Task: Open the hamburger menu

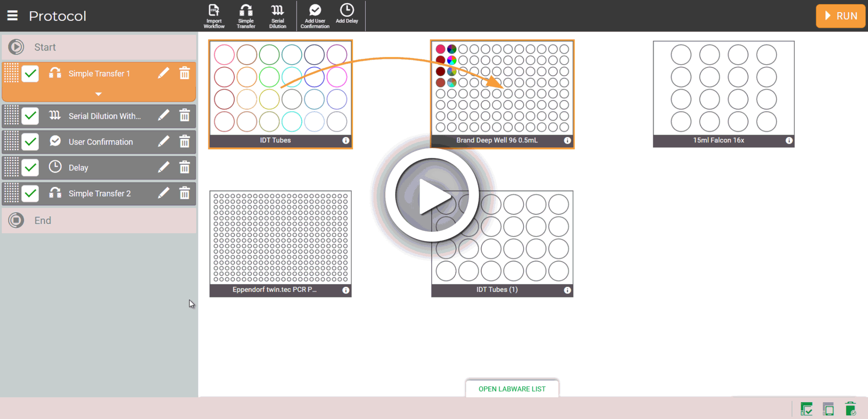Action: [x=13, y=16]
